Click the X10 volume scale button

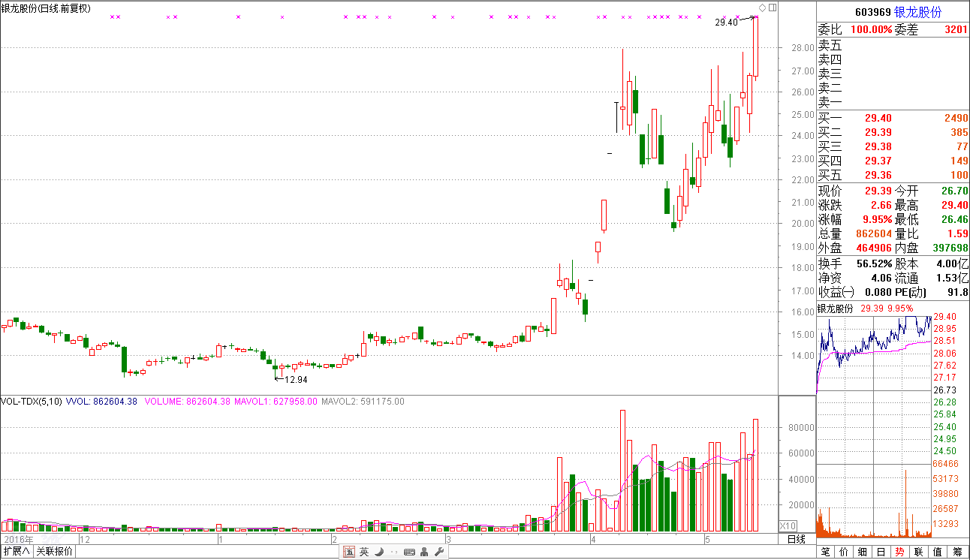[x=788, y=525]
